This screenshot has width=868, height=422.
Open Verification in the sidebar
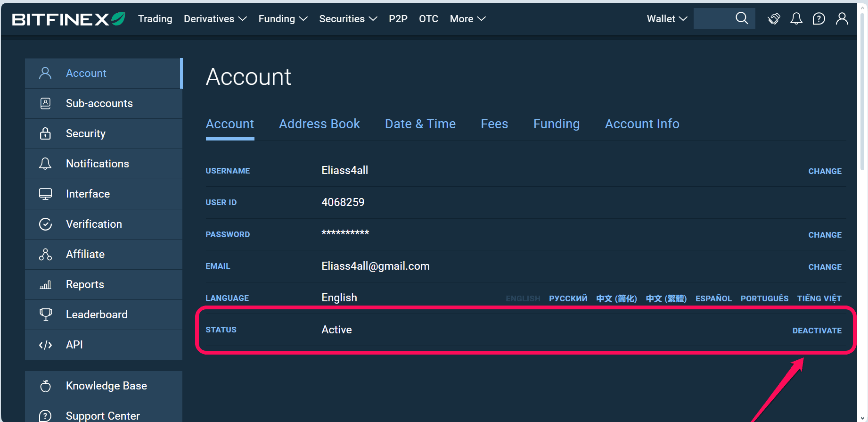tap(104, 224)
